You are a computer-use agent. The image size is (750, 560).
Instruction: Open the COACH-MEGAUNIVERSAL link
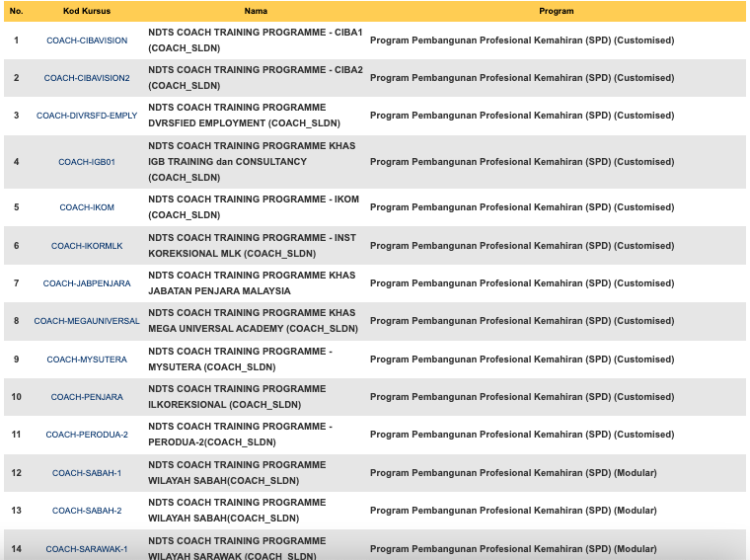pyautogui.click(x=87, y=321)
